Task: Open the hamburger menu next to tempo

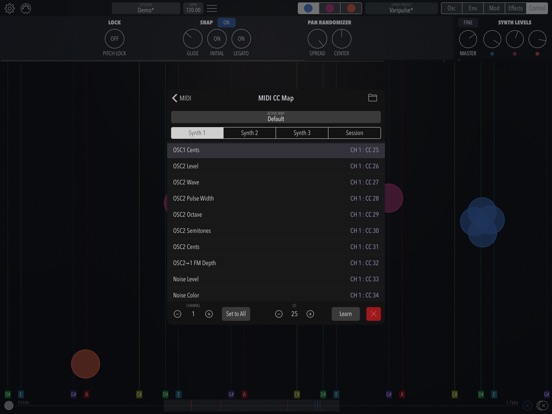Action: [x=212, y=8]
